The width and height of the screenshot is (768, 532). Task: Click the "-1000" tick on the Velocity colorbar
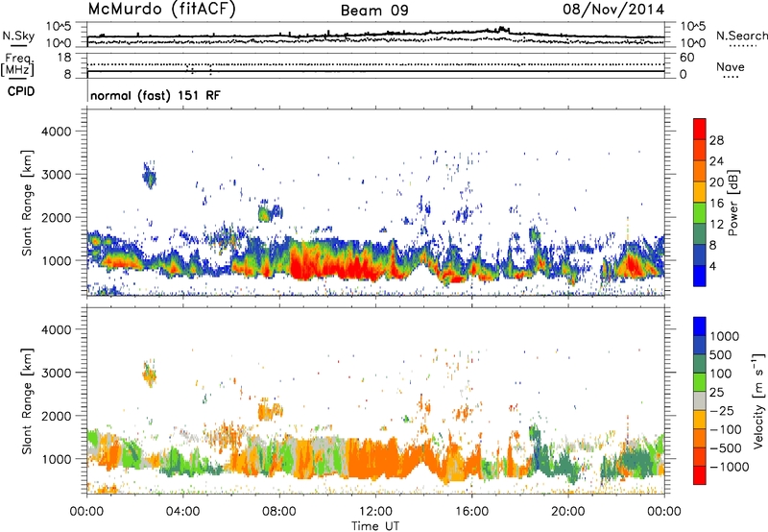730,467
